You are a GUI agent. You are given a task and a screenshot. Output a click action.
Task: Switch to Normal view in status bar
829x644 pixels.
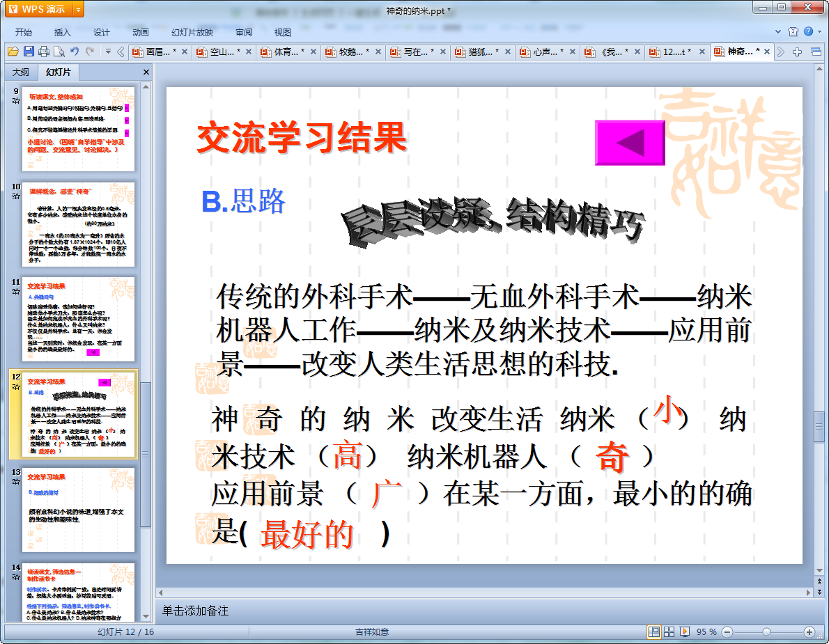[x=654, y=632]
